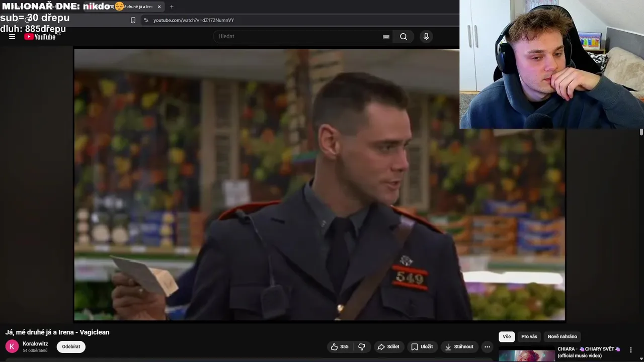Screen dimensions: 644x362
Task: Subscribe using the Odebírat button
Action: (x=71, y=346)
